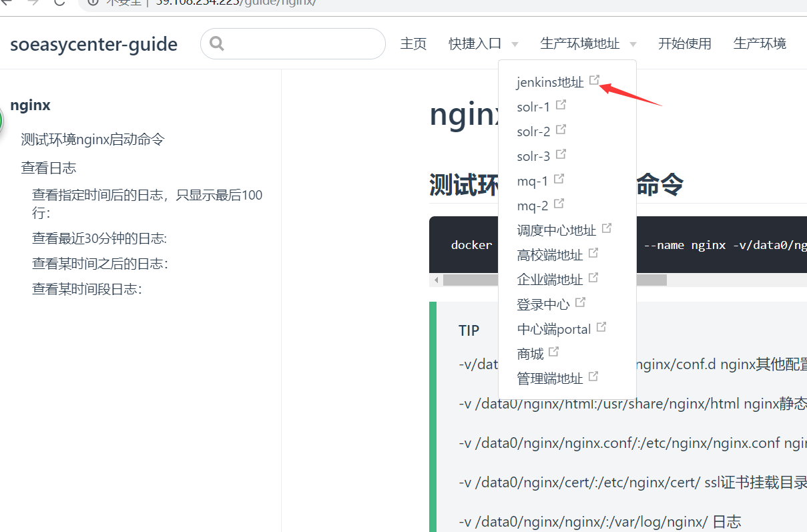
Task: Click the external link icon beside 登录中心
Action: (x=580, y=302)
